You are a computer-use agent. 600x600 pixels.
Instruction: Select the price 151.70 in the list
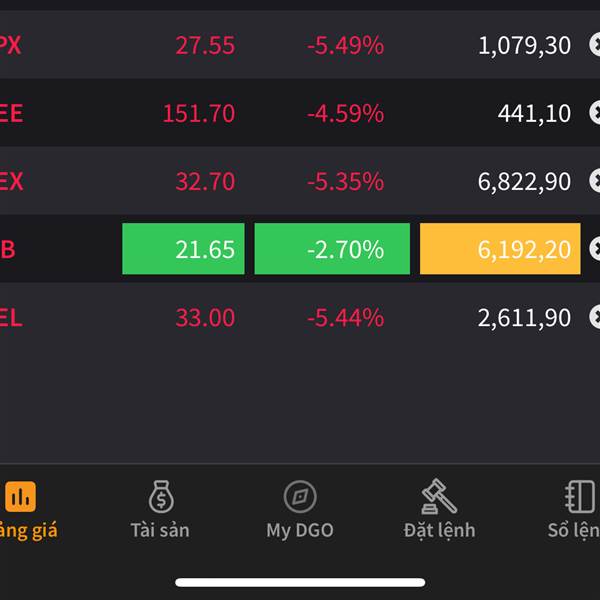(199, 113)
